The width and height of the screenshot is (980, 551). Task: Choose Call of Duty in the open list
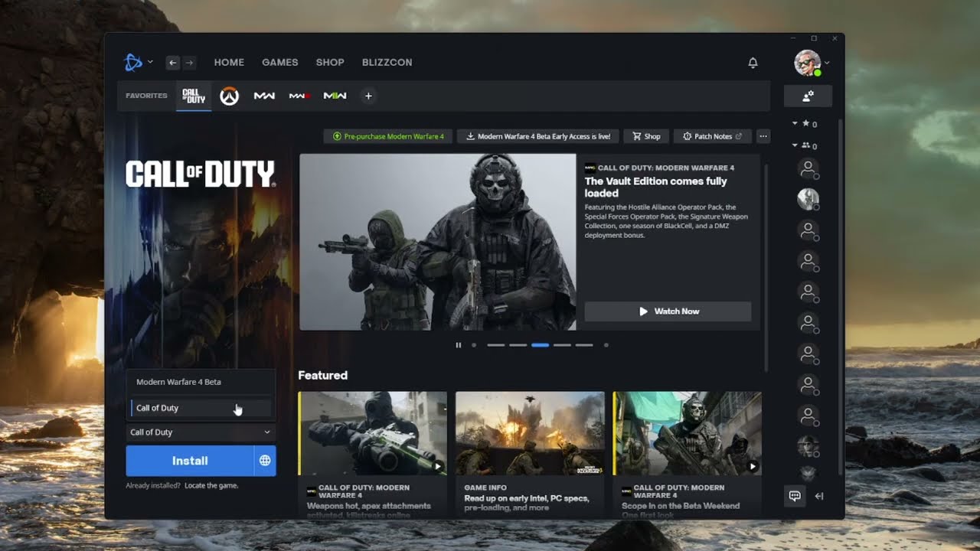coord(201,408)
